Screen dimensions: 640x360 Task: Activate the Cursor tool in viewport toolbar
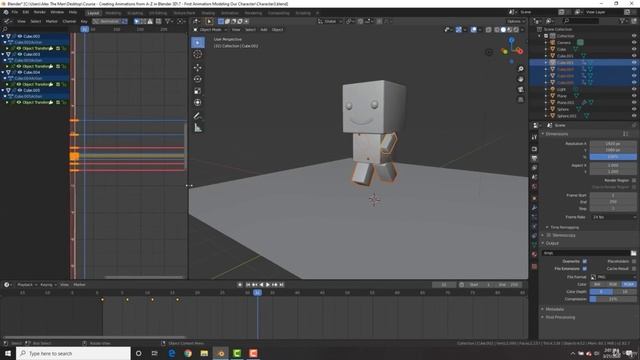click(x=198, y=54)
